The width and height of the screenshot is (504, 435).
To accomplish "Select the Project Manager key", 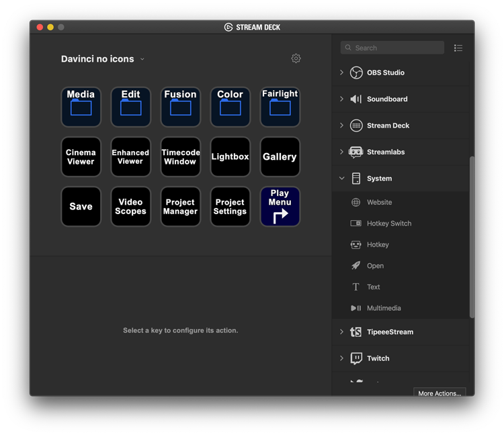I will pyautogui.click(x=180, y=207).
